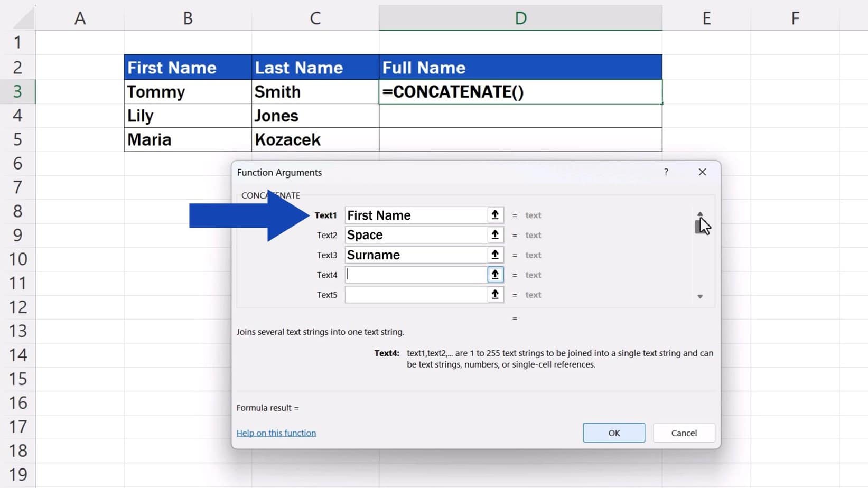The image size is (868, 488).
Task: Click the cell showing =CONCATENATE()
Action: 520,91
